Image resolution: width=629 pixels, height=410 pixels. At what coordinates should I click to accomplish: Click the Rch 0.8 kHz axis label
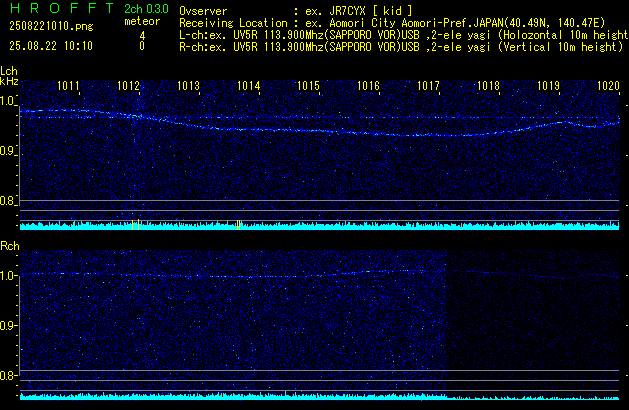(x=7, y=375)
